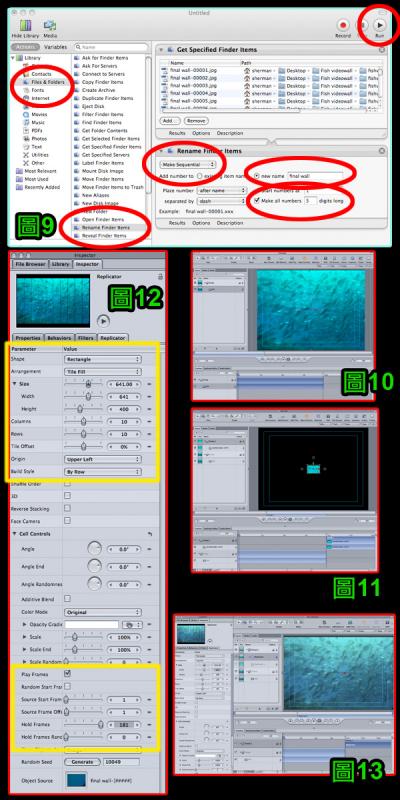Switch to Library tab in Inspector
The width and height of the screenshot is (400, 800).
60,264
